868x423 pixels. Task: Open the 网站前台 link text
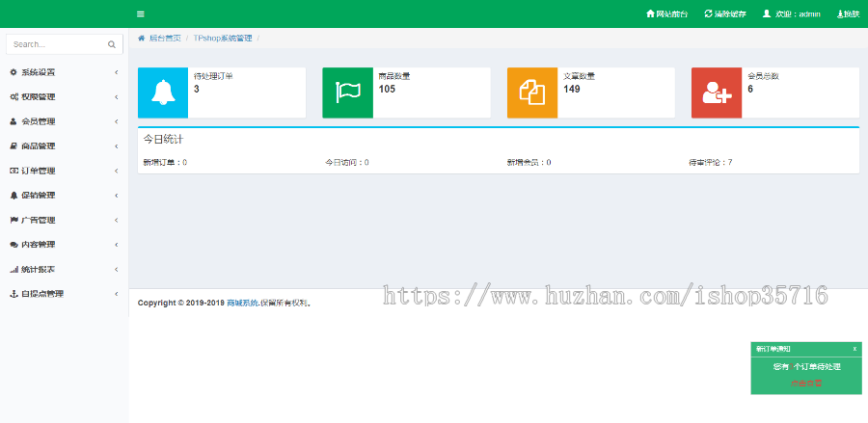(x=672, y=14)
